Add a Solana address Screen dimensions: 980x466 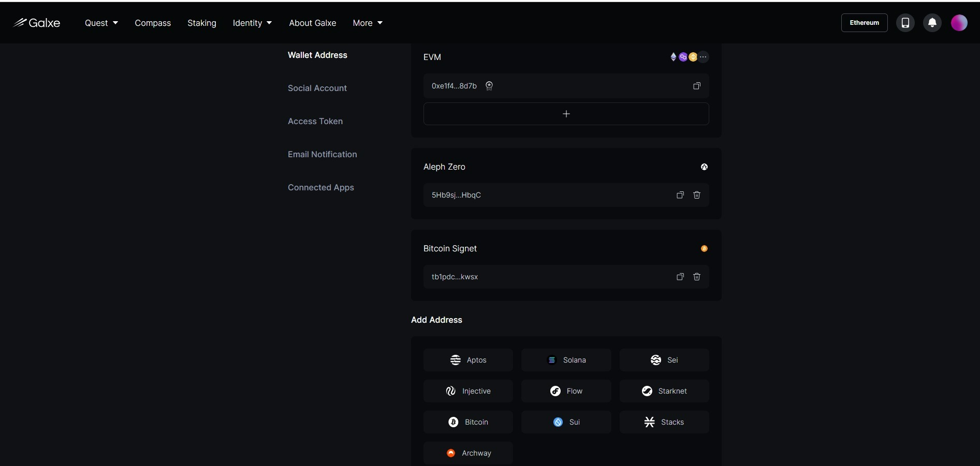pos(566,360)
